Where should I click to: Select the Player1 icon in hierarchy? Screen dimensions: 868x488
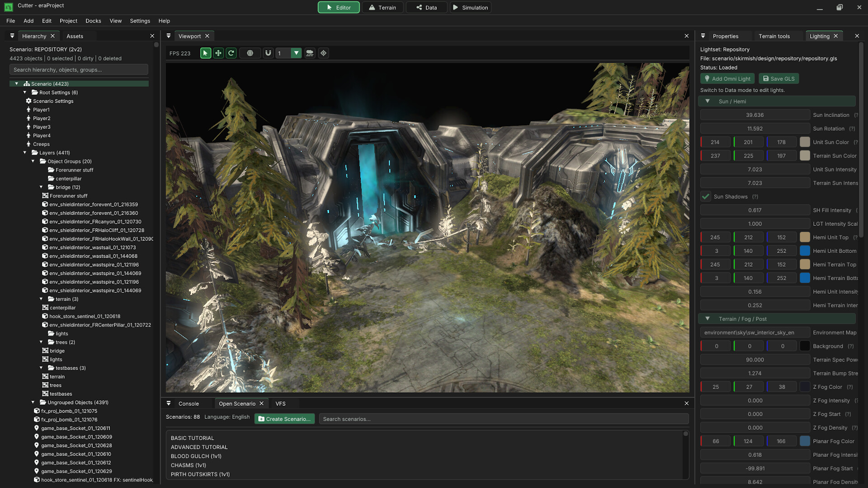(28, 109)
